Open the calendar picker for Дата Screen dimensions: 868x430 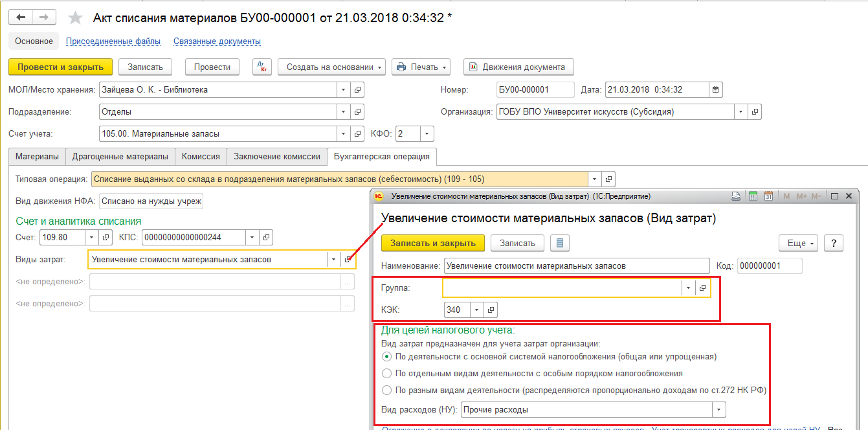pyautogui.click(x=715, y=90)
